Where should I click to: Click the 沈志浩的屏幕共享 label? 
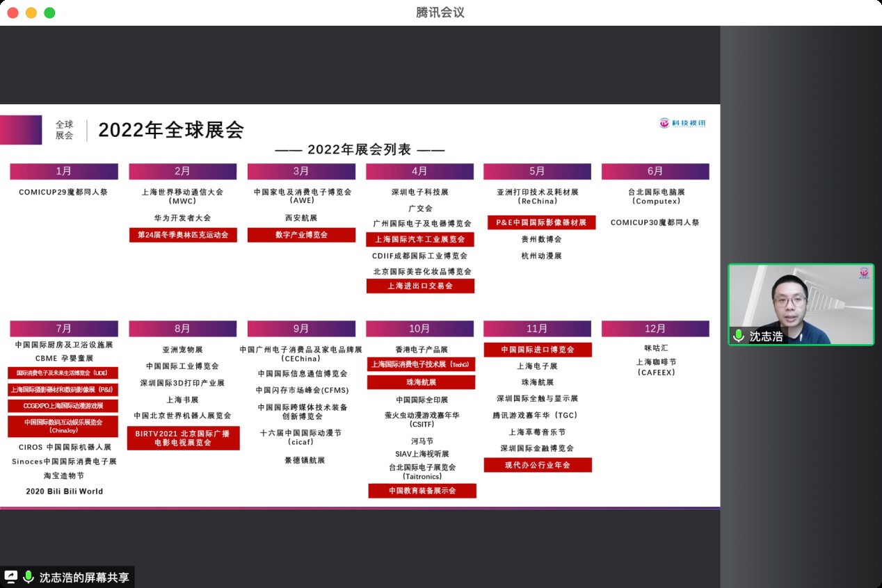tap(84, 577)
